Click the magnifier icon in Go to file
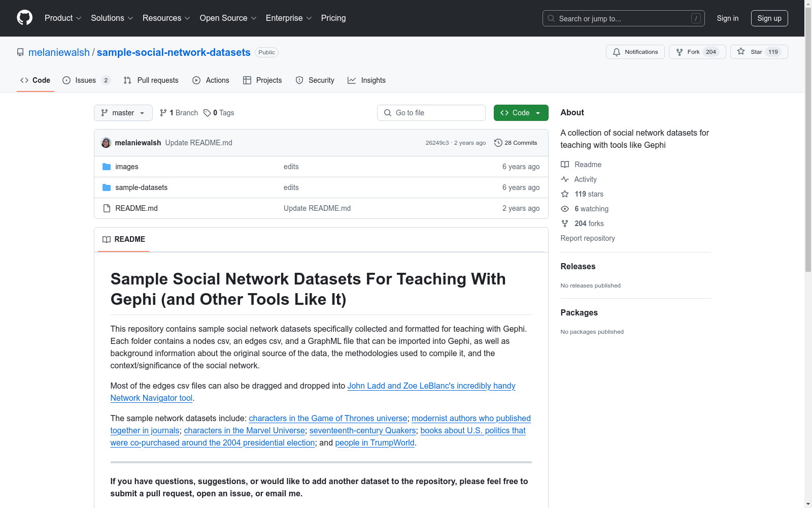Viewport: 812px width, 508px height. point(388,113)
